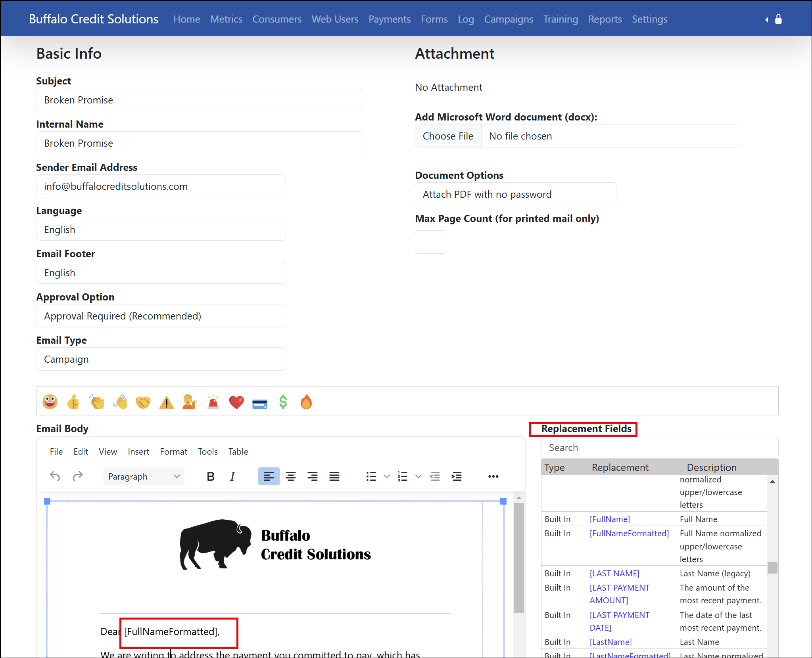
Task: Open the Insert menu in editor
Action: point(138,451)
